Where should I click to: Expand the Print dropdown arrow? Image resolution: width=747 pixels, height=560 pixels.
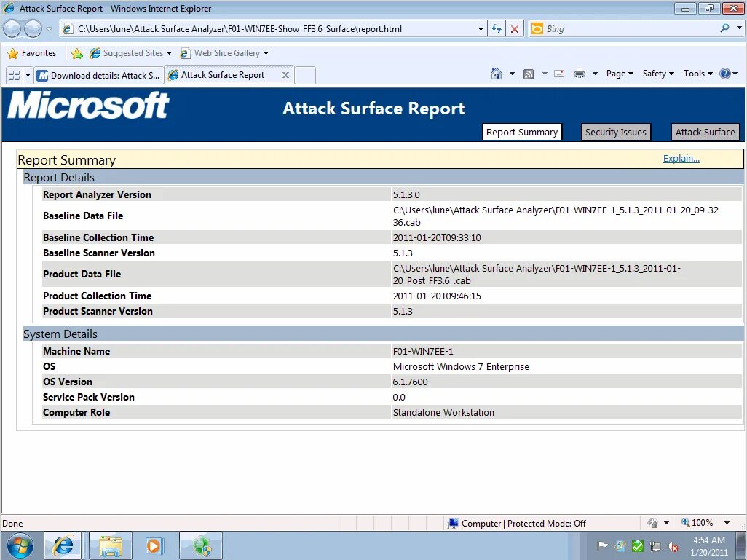point(595,74)
